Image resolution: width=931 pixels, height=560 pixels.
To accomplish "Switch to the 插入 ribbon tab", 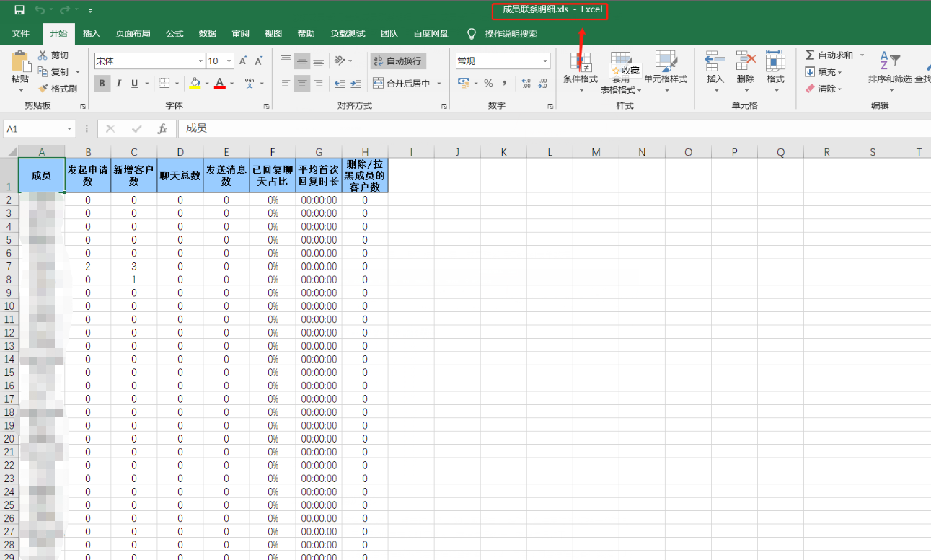I will (x=92, y=33).
